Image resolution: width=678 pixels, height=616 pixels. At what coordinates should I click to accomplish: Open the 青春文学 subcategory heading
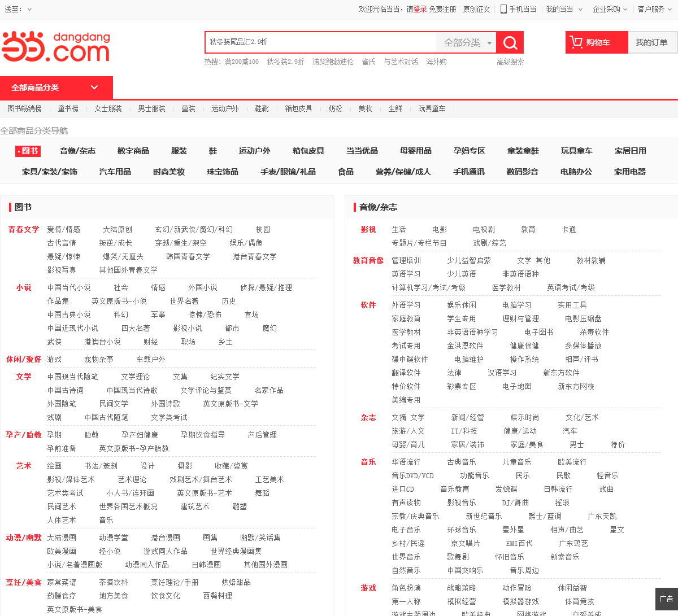click(24, 229)
